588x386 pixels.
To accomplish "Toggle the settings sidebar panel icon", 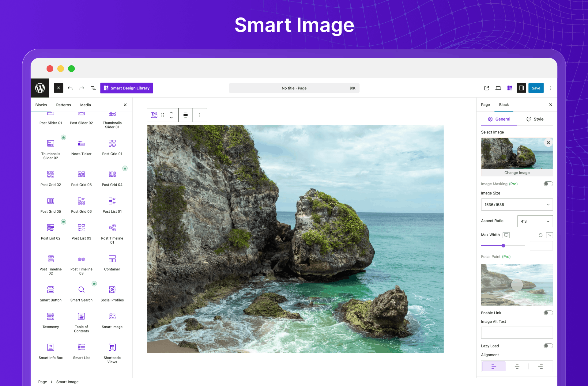I will pos(521,88).
